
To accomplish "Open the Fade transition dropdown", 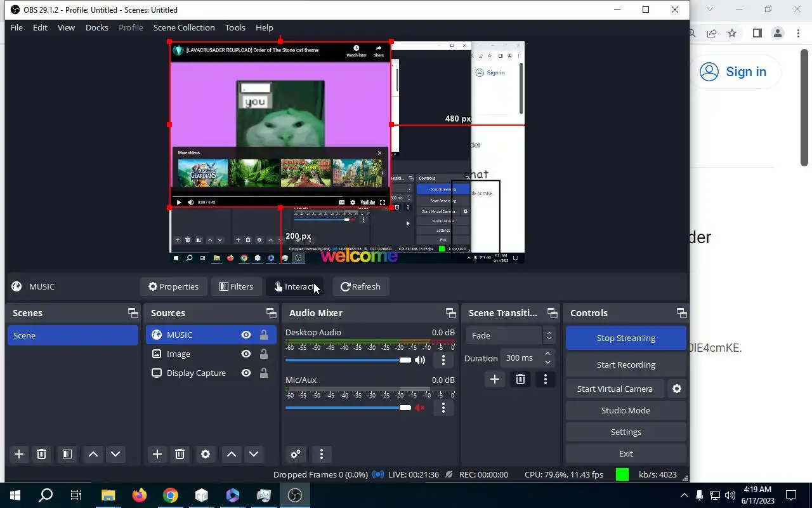I will click(x=511, y=335).
